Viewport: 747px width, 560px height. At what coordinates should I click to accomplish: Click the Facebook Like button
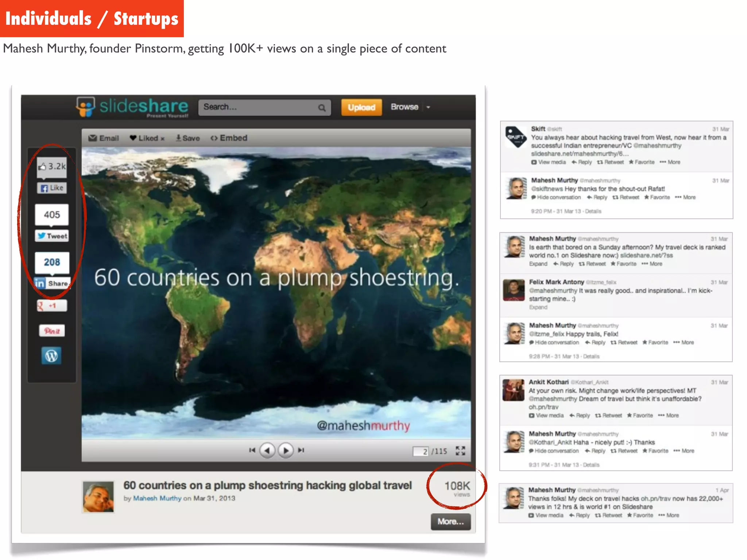click(x=52, y=188)
